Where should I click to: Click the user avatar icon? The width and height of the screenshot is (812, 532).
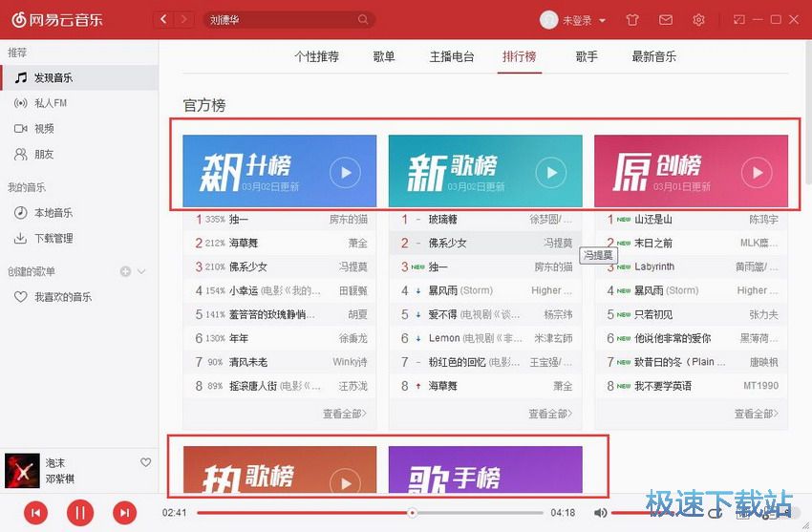click(x=548, y=20)
